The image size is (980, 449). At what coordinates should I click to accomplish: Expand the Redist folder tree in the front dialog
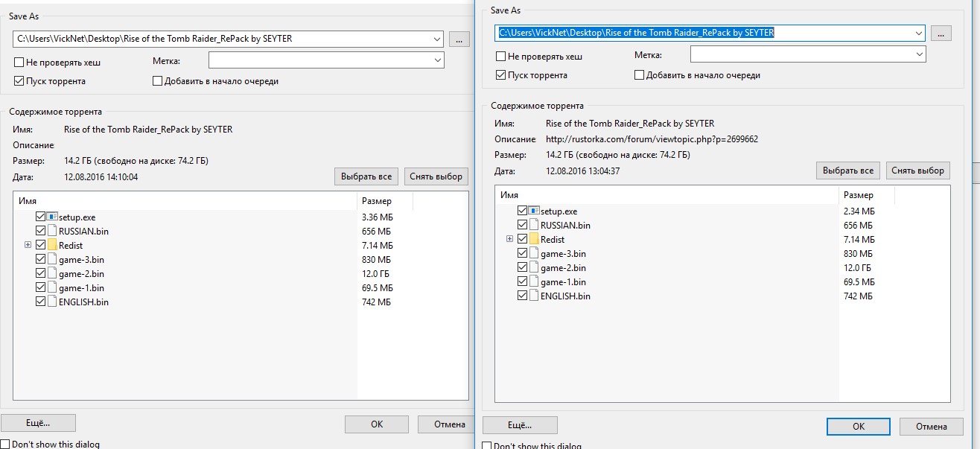click(x=509, y=239)
